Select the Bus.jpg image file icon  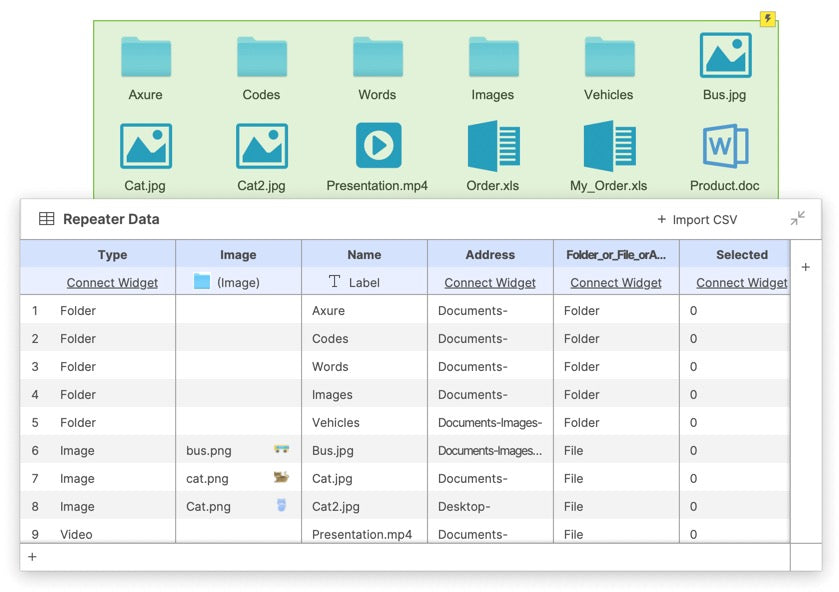(725, 55)
